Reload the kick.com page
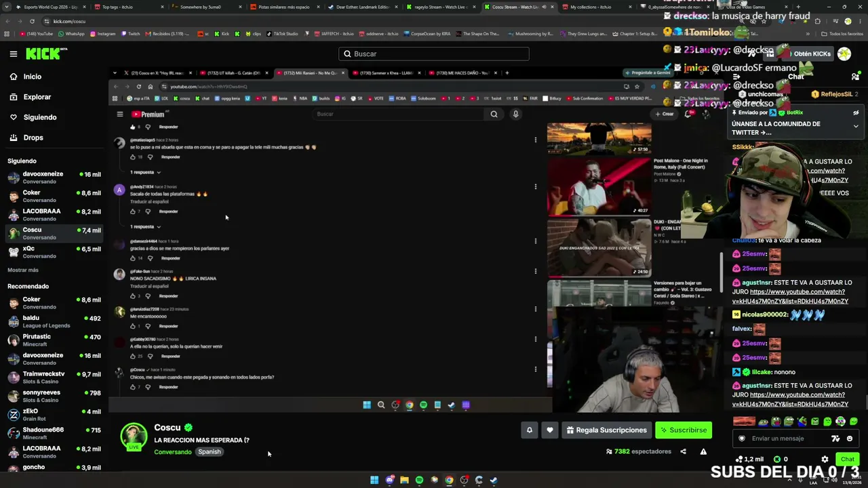Viewport: 868px width, 488px height. pyautogui.click(x=32, y=21)
